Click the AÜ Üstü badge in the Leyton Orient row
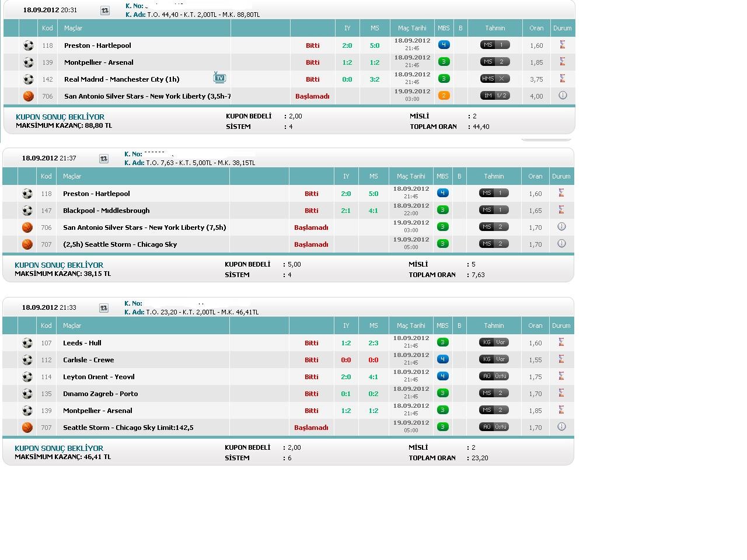747x560 pixels. 494,376
